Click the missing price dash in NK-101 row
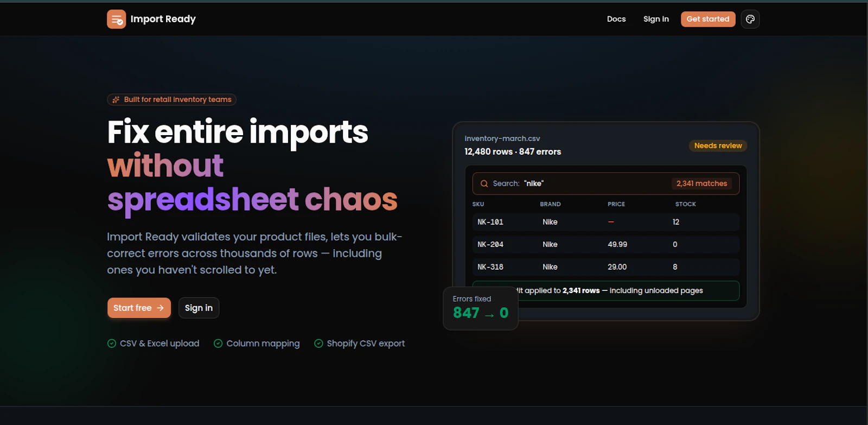868x425 pixels. click(611, 222)
